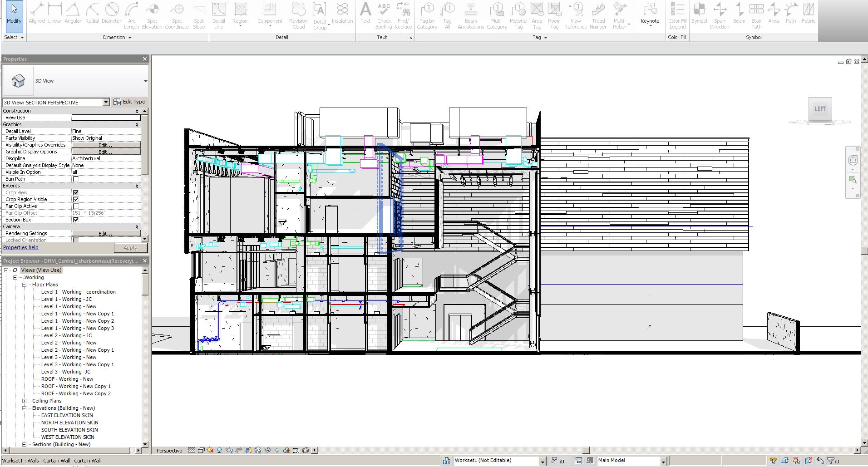This screenshot has width=868, height=467.
Task: Choose the Aligned dimension tool
Action: point(37,14)
